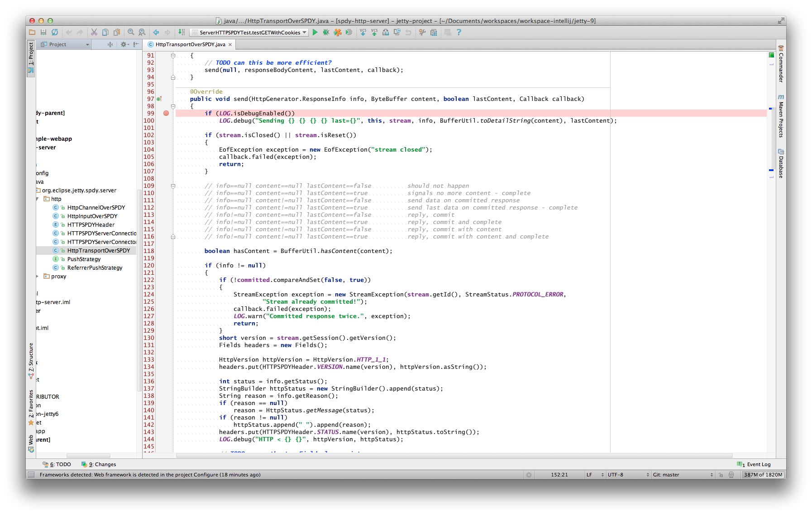Toggle the Database side panel
Screen dimensions: 812x515
(781, 163)
